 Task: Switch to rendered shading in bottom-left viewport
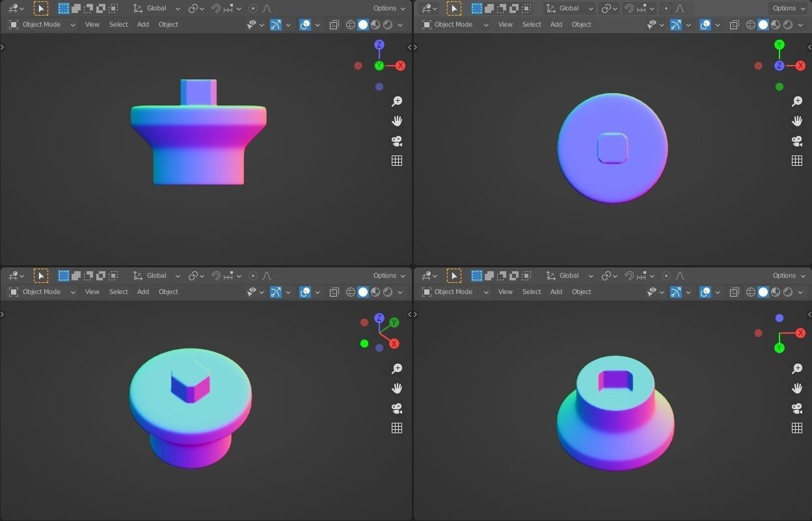tap(388, 292)
